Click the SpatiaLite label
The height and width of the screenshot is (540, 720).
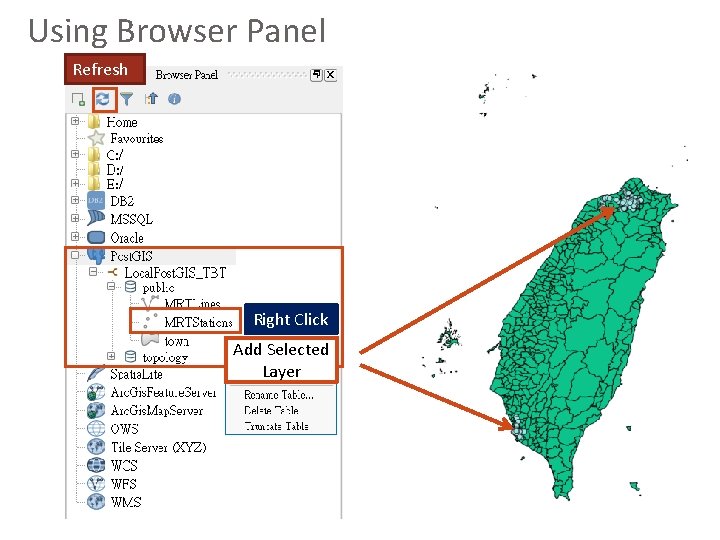pyautogui.click(x=136, y=374)
